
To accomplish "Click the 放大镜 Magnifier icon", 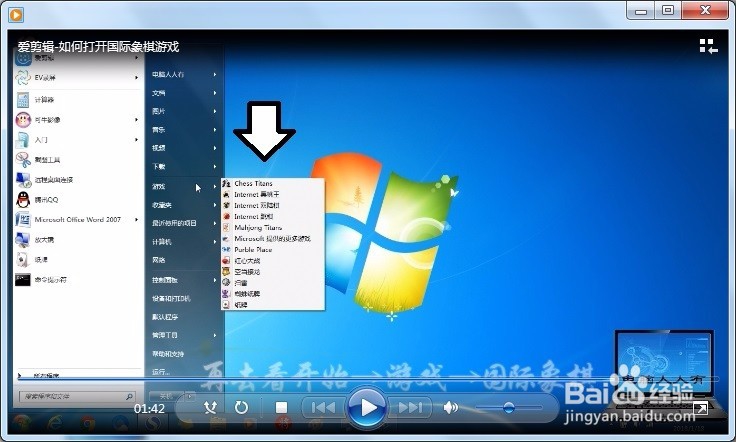I will coord(23,240).
